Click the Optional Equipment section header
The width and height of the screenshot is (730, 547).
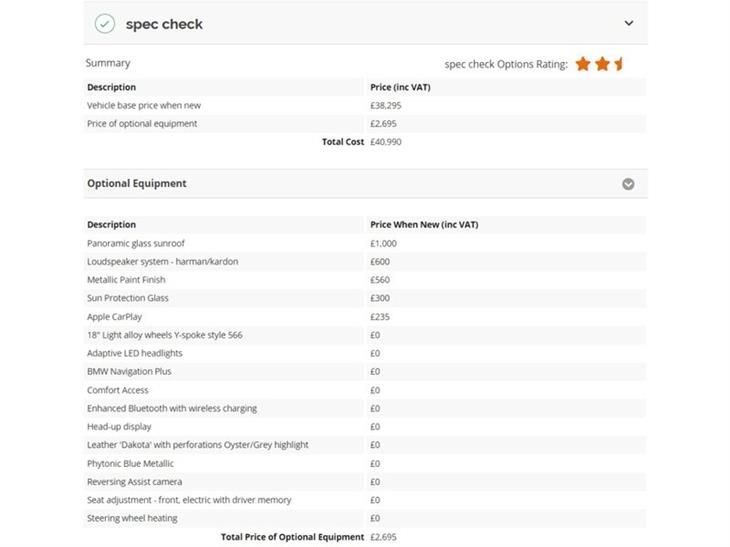[365, 184]
